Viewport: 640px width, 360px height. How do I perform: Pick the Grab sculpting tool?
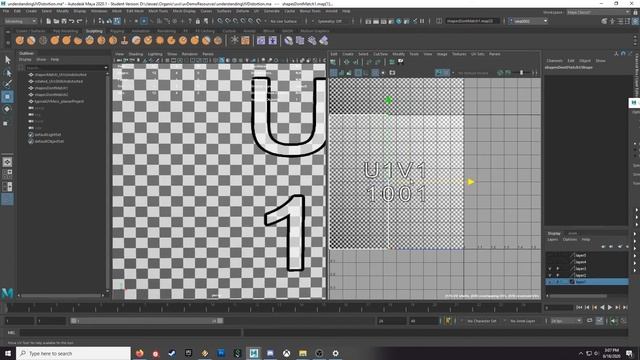[55, 40]
